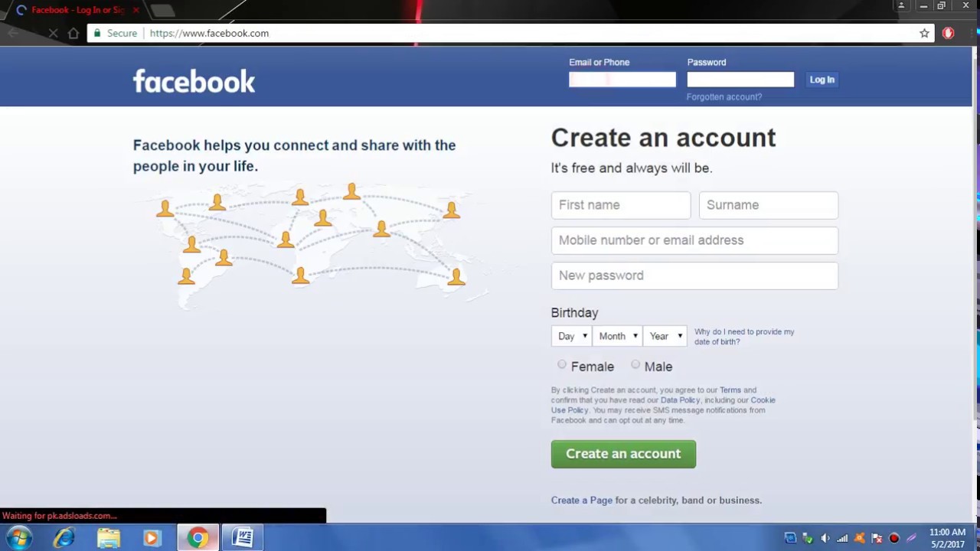The image size is (980, 551).
Task: Open the Create a Page link
Action: click(582, 500)
